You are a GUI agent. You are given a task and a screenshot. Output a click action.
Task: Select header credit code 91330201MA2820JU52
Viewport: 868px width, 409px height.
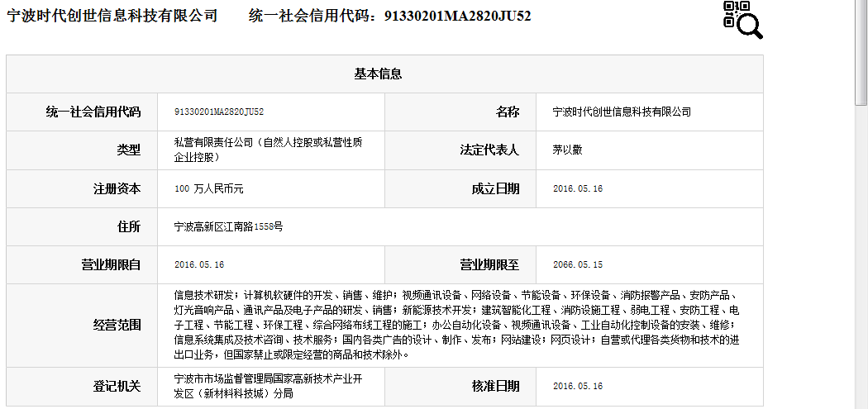(457, 16)
